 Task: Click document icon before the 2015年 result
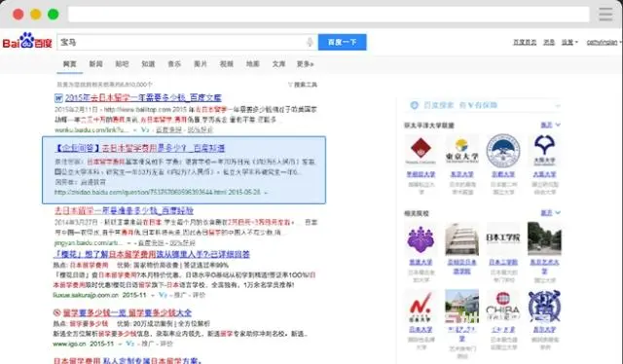58,97
